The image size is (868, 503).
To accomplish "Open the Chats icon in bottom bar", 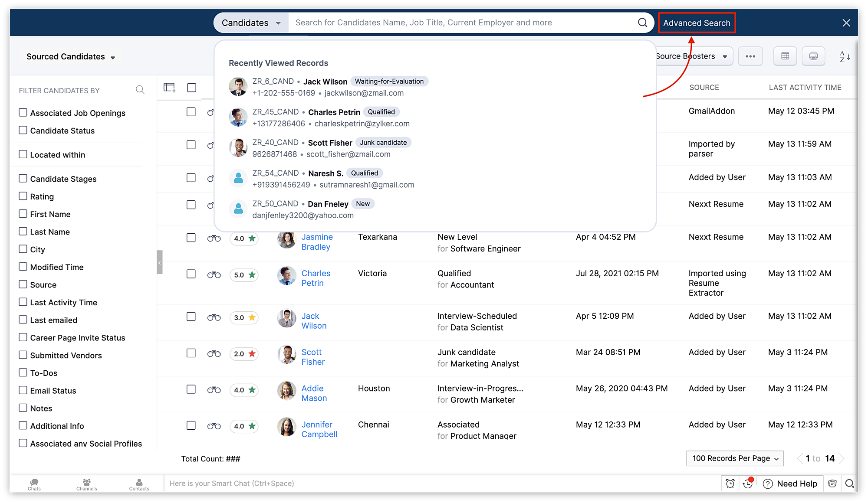I will [34, 484].
